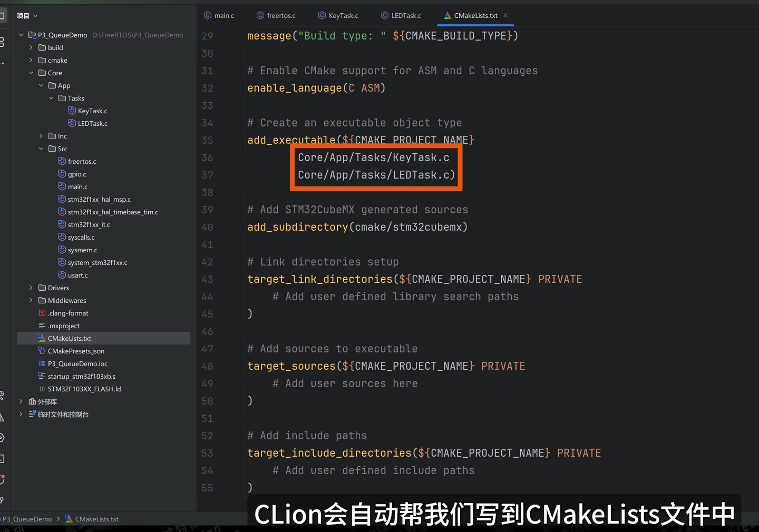
Task: Select P3_QueueDemo.ioc in the project tree
Action: coord(77,363)
